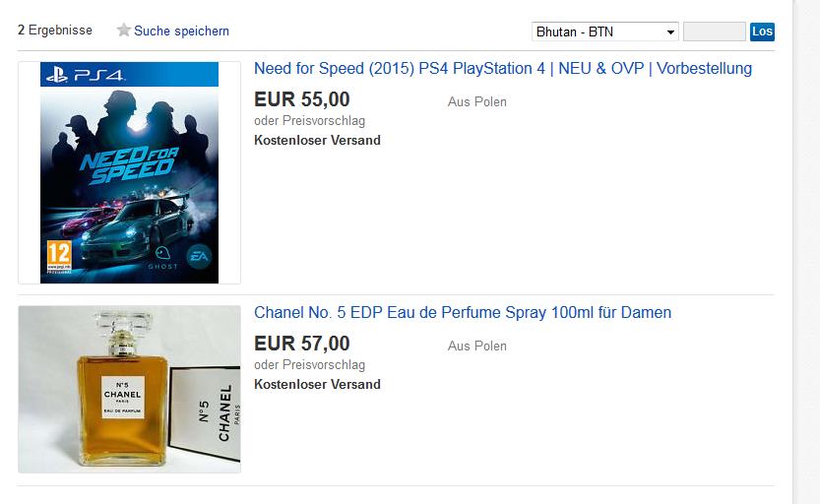Screen dimensions: 820x504
Task: Click the Chanel No. 5 bottle thumbnail
Action: point(129,389)
